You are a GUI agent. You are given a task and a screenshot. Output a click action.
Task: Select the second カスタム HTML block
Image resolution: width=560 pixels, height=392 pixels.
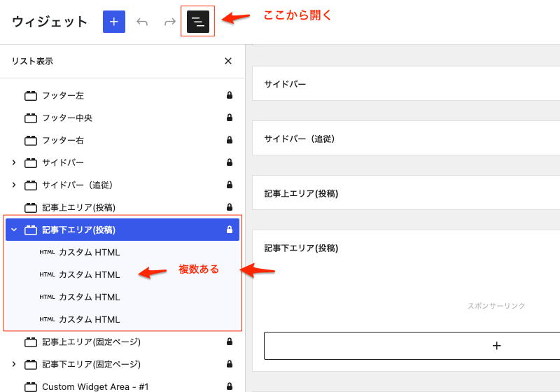click(122, 274)
